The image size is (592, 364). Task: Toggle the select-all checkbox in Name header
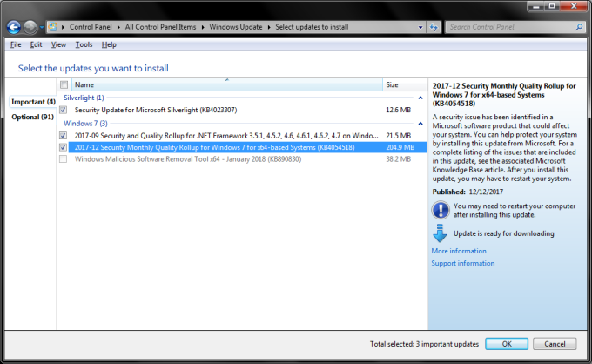point(64,84)
